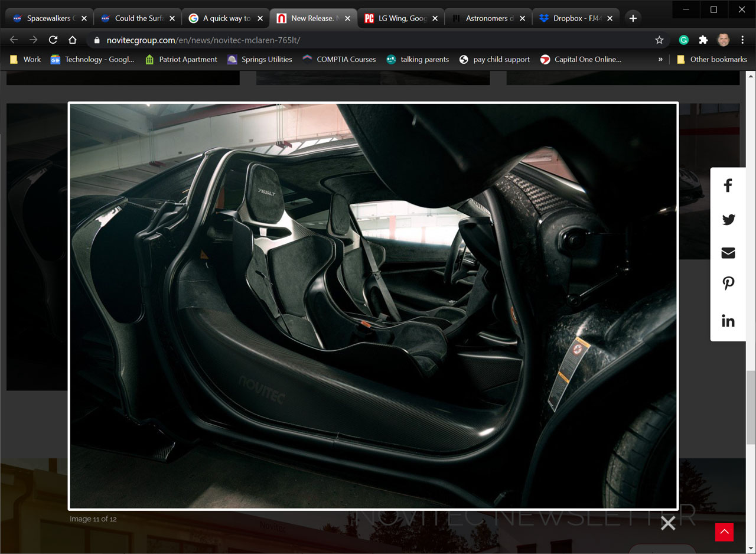756x554 pixels.
Task: Share on LinkedIn icon
Action: (728, 321)
